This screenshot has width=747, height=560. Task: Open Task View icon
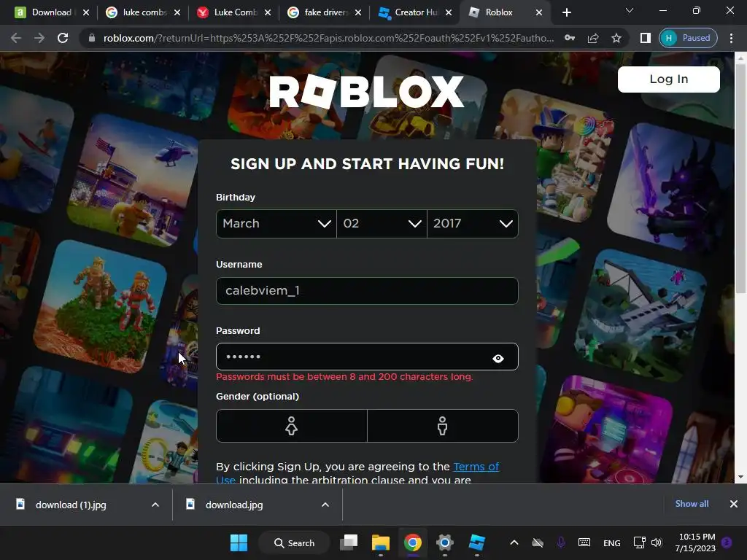(349, 542)
